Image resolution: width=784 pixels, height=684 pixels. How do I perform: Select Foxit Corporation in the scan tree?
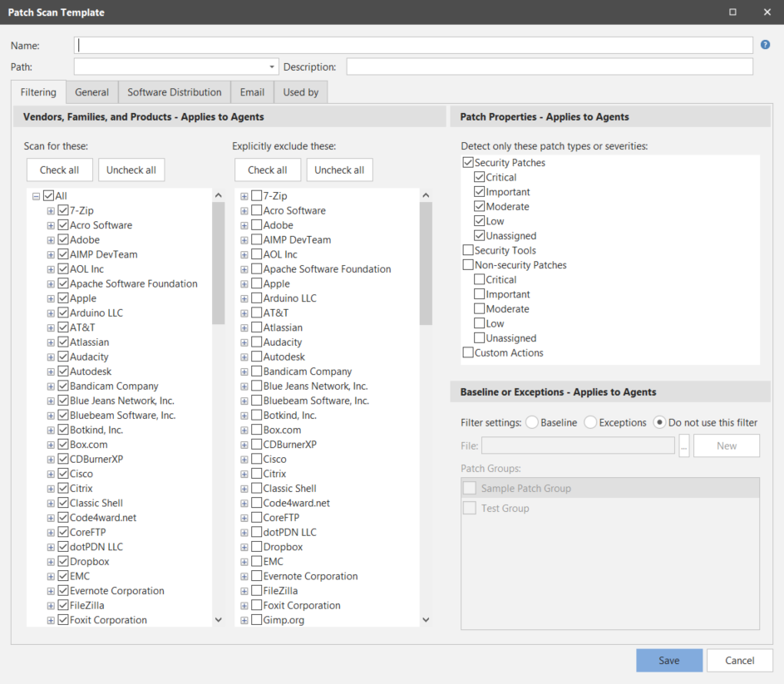pos(109,620)
